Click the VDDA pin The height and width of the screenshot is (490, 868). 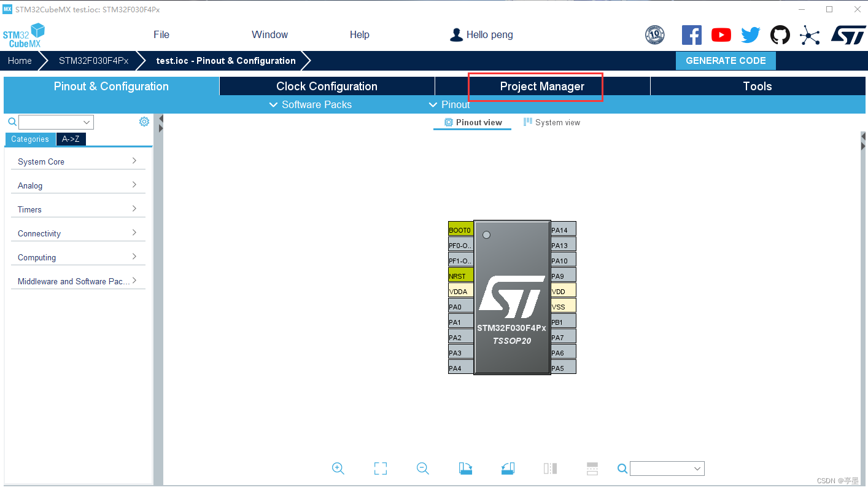click(x=461, y=290)
